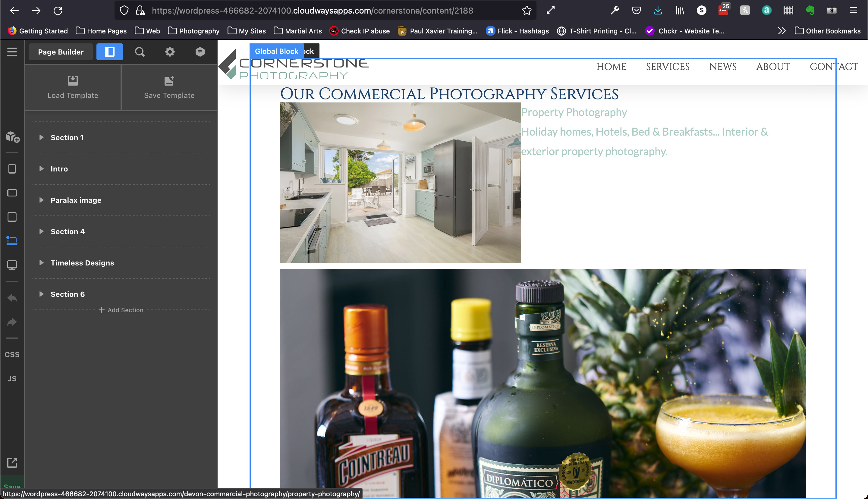Click the ABOUT navigation menu item
868x499 pixels.
(773, 67)
